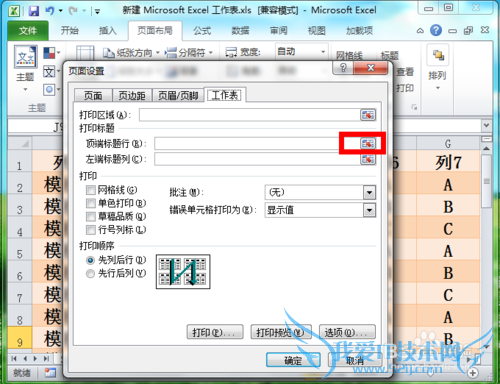Enable the Draft quality (草稿品质) checkbox
500x384 pixels.
(x=90, y=217)
